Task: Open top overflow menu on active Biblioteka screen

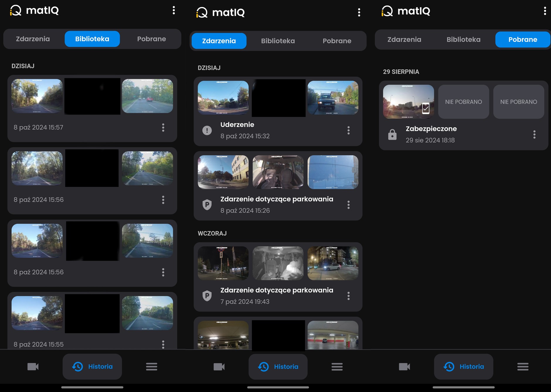Action: [174, 11]
